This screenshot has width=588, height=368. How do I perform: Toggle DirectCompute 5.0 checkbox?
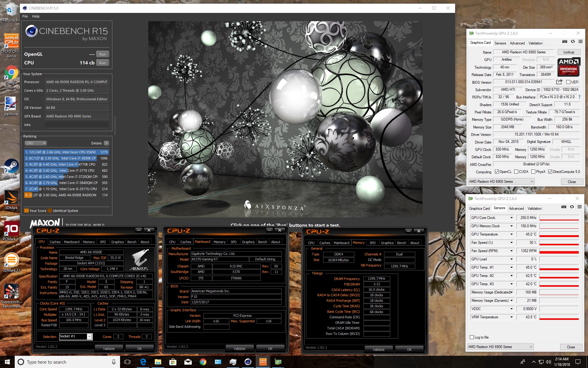coord(550,172)
